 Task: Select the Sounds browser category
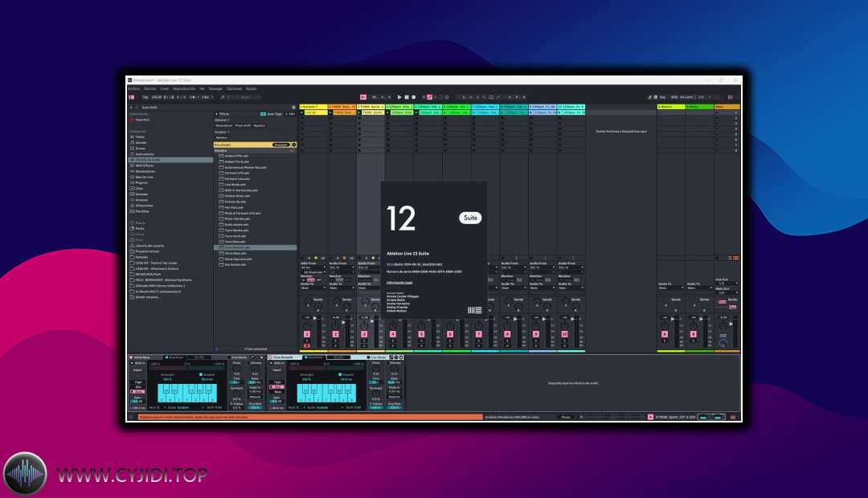tap(141, 143)
